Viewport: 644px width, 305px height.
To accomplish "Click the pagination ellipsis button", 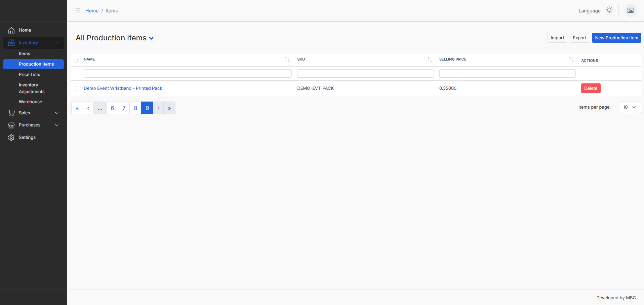I will tap(100, 108).
